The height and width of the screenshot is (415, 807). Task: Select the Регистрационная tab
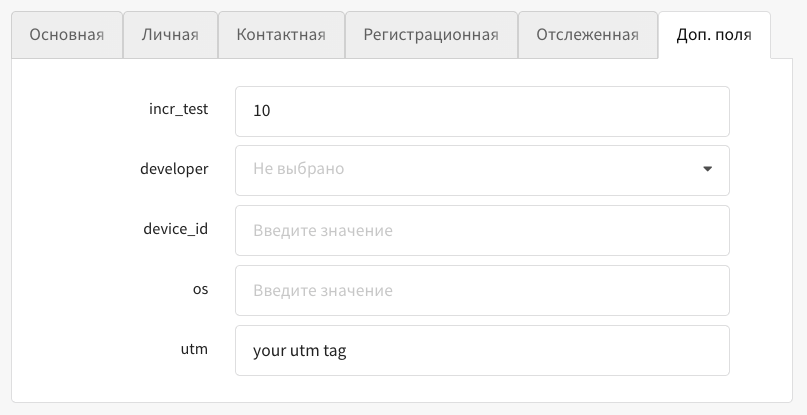[431, 36]
